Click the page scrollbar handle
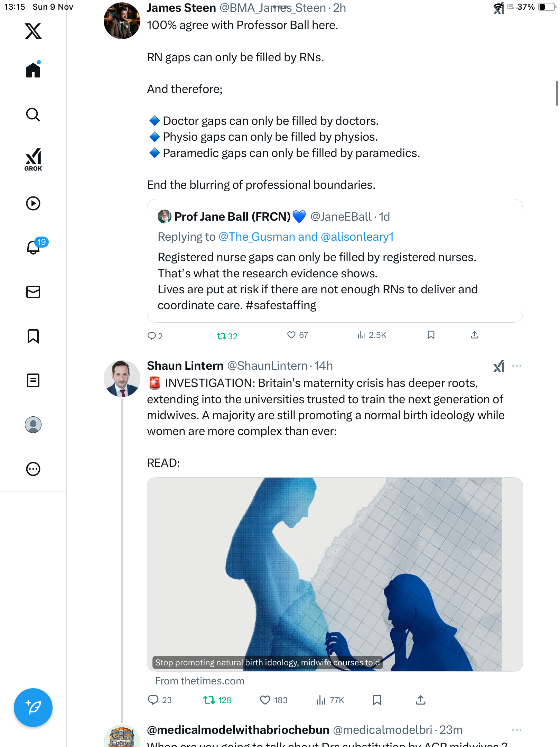 [x=556, y=93]
